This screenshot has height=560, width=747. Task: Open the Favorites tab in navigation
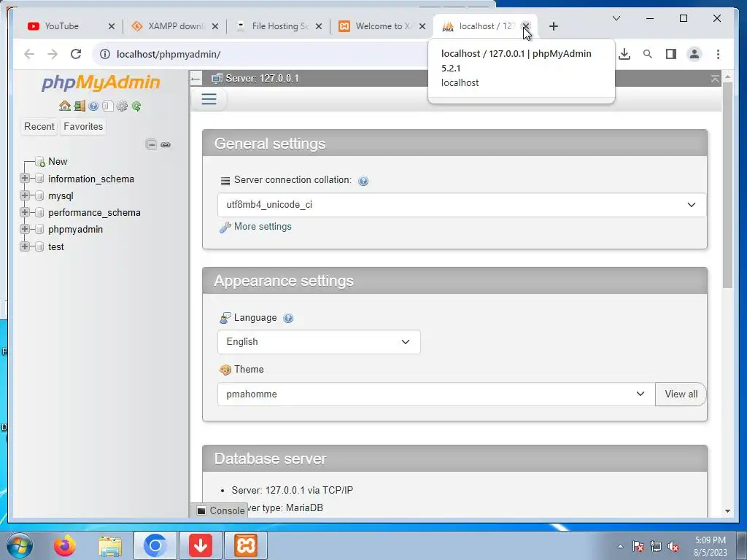83,127
